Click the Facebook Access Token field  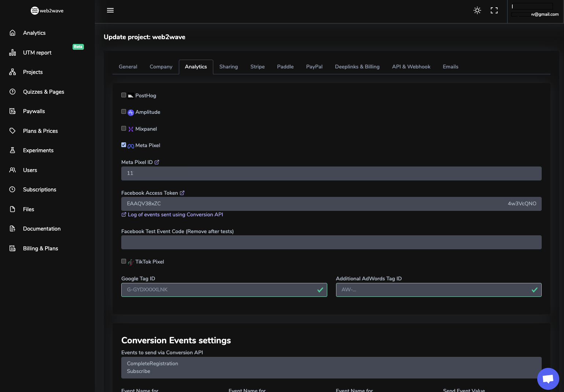pyautogui.click(x=331, y=204)
